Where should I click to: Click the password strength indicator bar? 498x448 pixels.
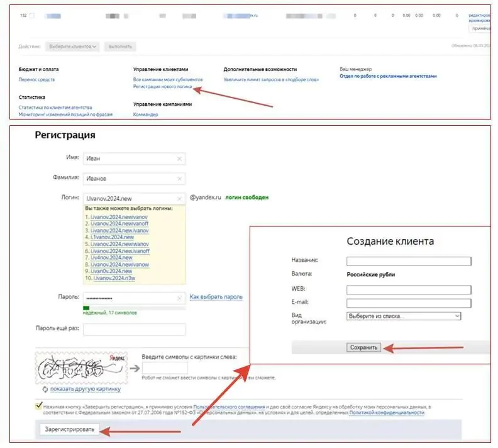pyautogui.click(x=135, y=308)
